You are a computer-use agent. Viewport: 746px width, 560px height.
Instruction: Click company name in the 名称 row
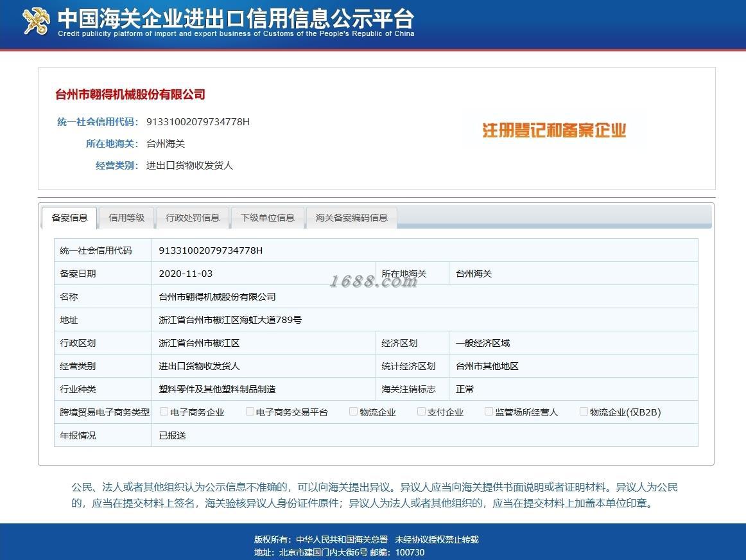click(x=217, y=297)
